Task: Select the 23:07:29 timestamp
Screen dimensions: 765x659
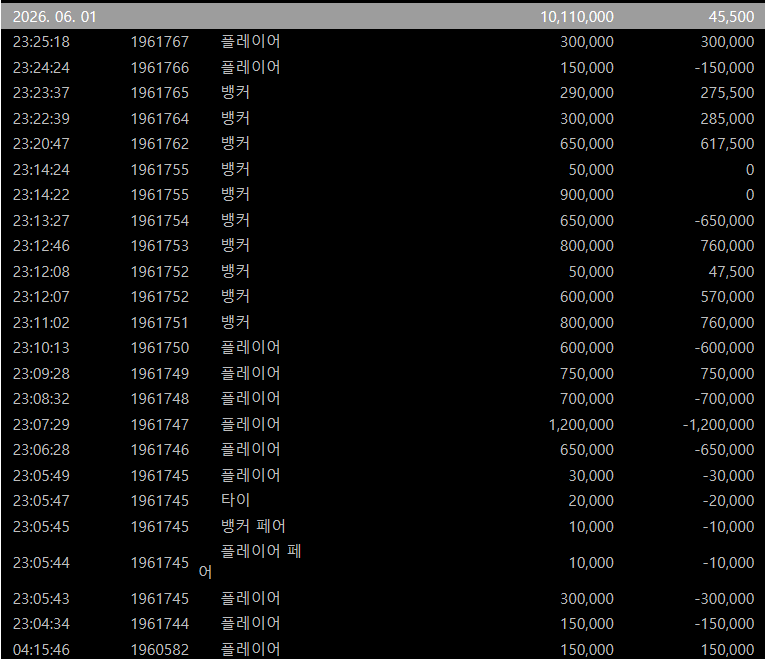Action: [x=41, y=424]
